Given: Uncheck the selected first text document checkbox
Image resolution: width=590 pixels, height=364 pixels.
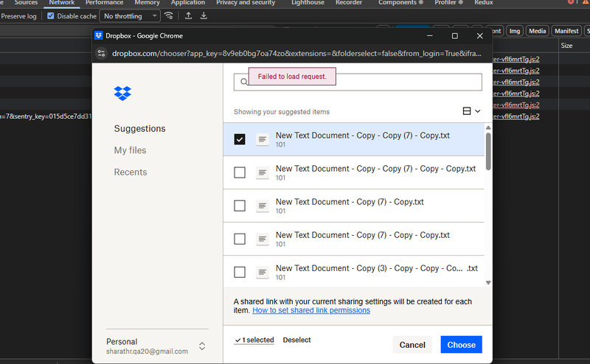Looking at the screenshot, I should click(240, 139).
